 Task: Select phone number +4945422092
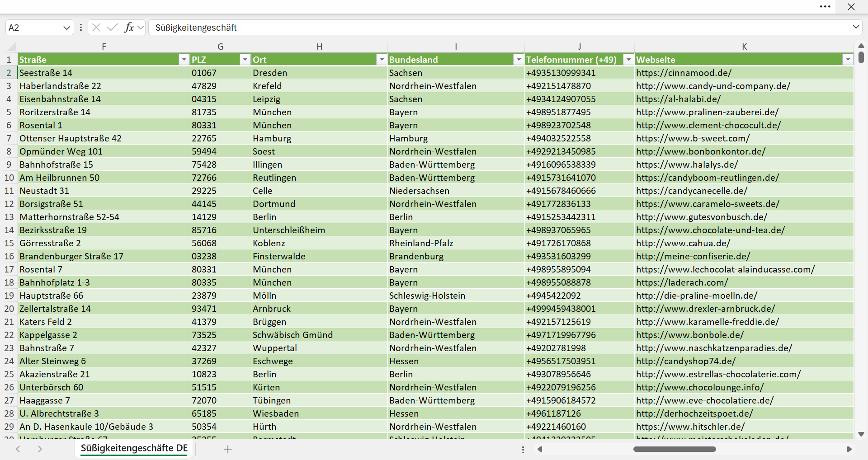click(x=580, y=296)
